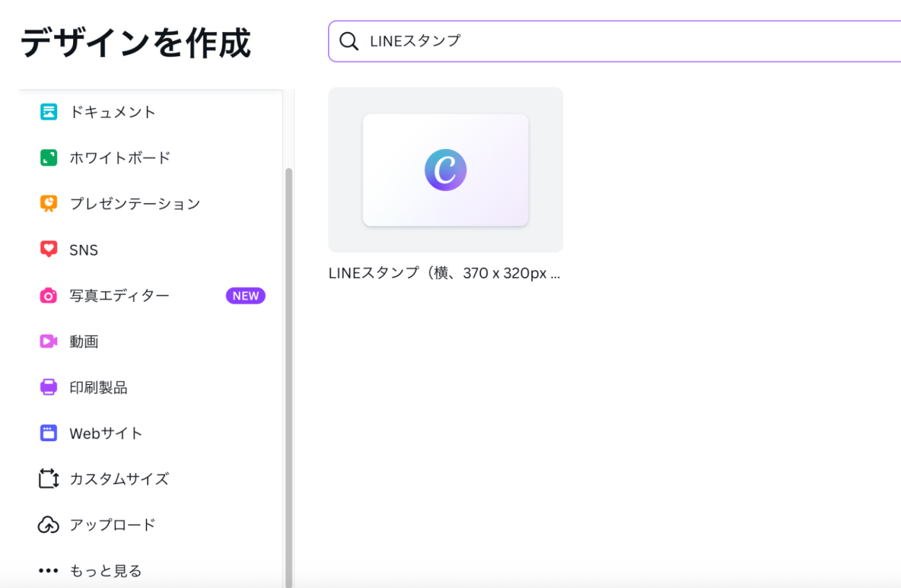Click the 動画 video icon
The height and width of the screenshot is (588, 901).
(x=49, y=341)
